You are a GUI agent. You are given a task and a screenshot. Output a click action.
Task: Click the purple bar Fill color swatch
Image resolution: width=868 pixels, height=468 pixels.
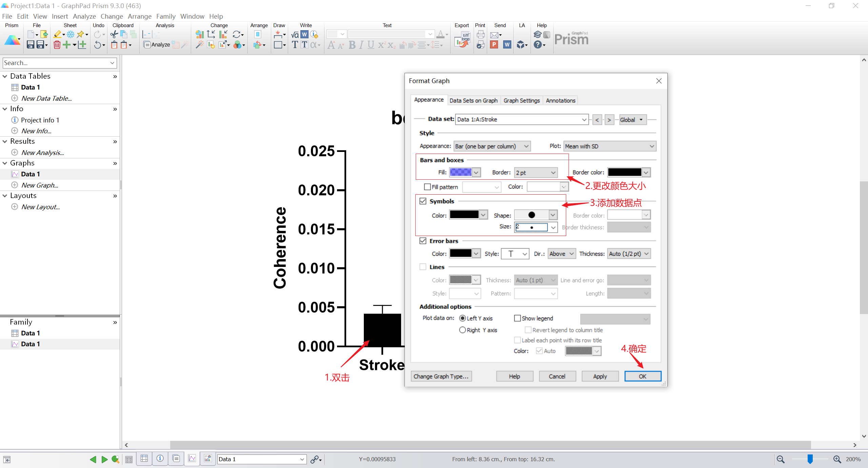tap(460, 172)
